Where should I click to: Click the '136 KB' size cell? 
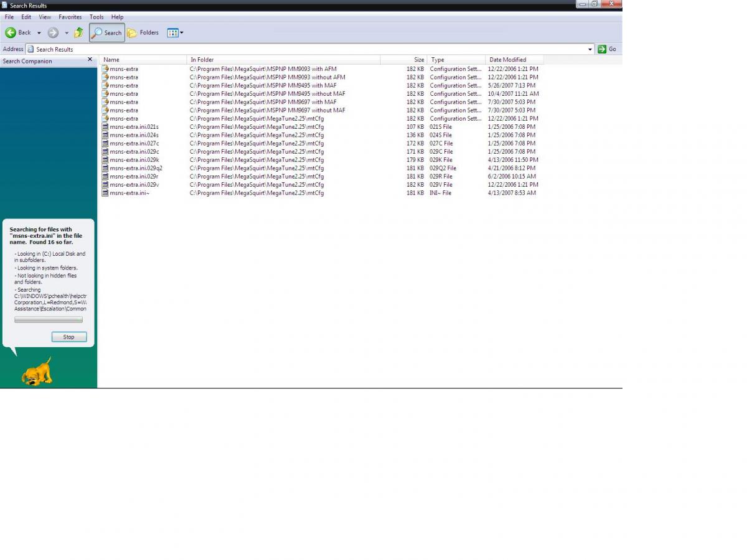point(415,135)
